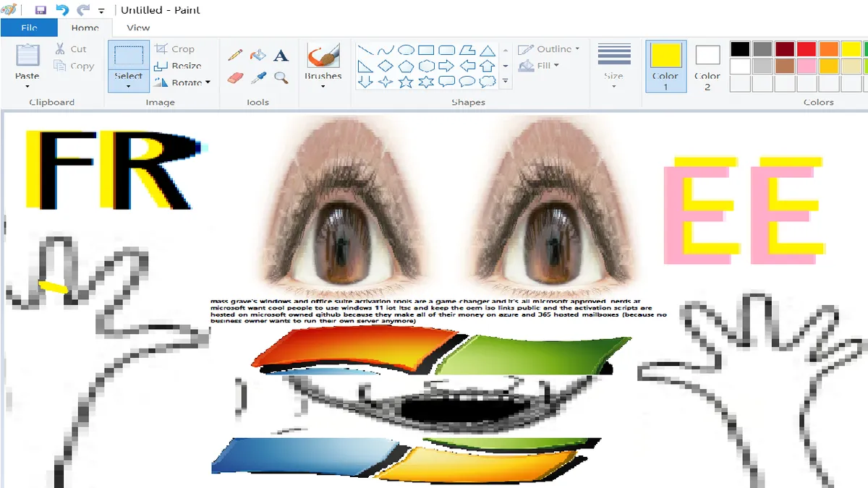Image resolution: width=868 pixels, height=488 pixels.
Task: Choose the Down arrow shape
Action: (366, 82)
